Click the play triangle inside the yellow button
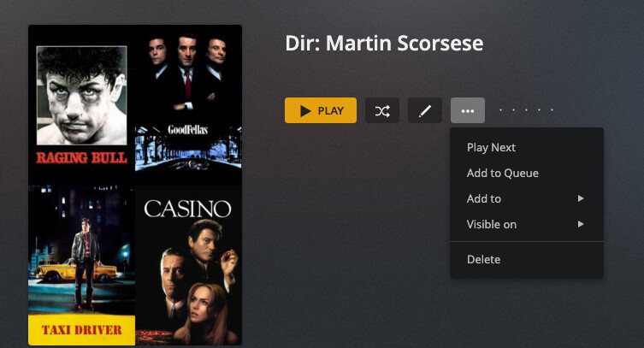 click(x=305, y=111)
